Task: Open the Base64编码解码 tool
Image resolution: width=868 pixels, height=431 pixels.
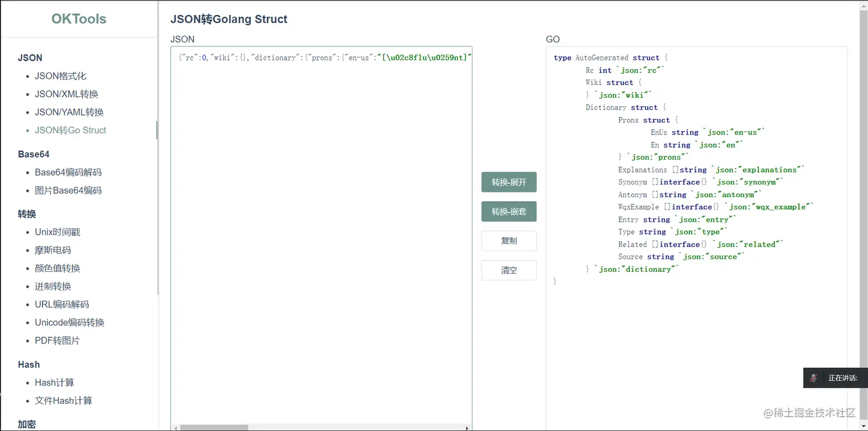Action: click(x=68, y=172)
